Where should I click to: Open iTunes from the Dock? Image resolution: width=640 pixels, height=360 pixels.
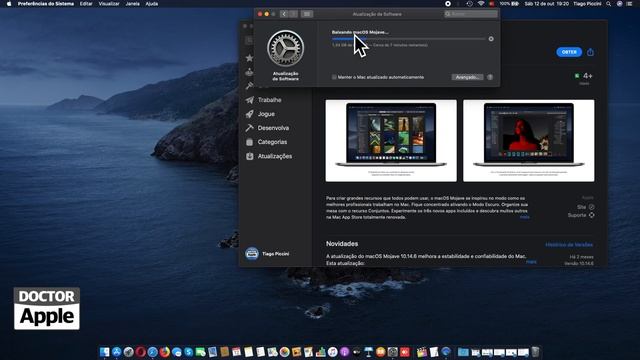pos(333,352)
